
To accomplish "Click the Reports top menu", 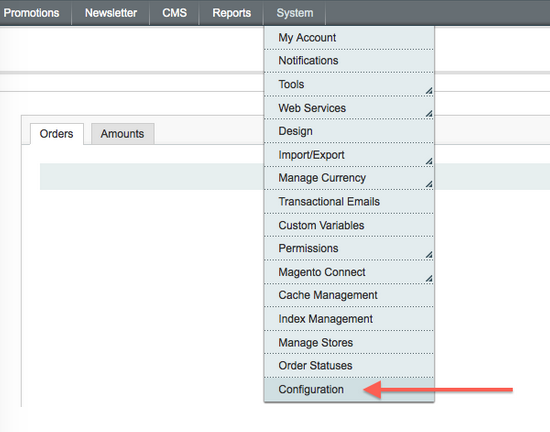I will (232, 13).
